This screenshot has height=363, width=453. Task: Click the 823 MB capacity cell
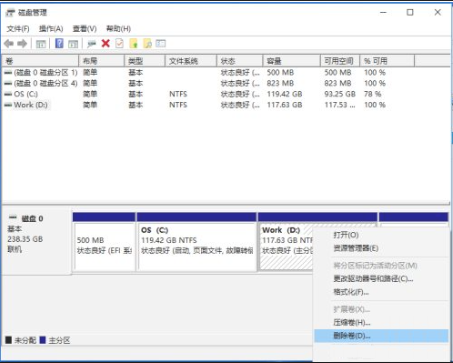pyautogui.click(x=280, y=83)
